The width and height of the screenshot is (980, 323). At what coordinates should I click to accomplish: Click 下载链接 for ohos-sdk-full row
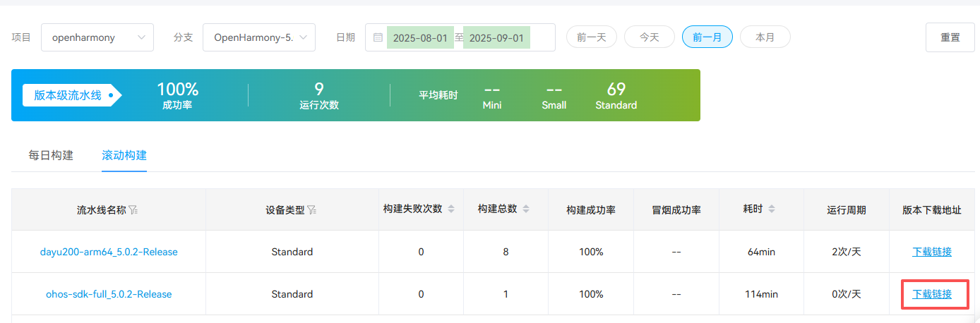click(x=932, y=294)
